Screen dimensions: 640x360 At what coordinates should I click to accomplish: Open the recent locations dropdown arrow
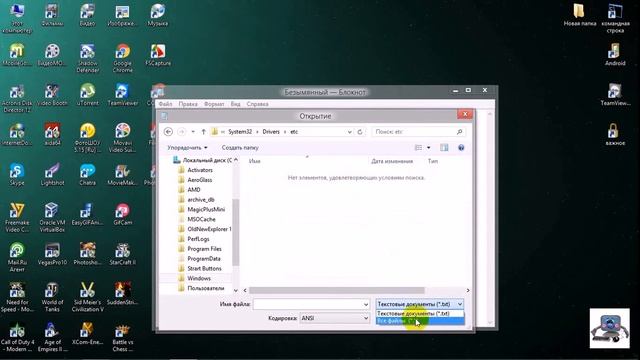point(193,132)
